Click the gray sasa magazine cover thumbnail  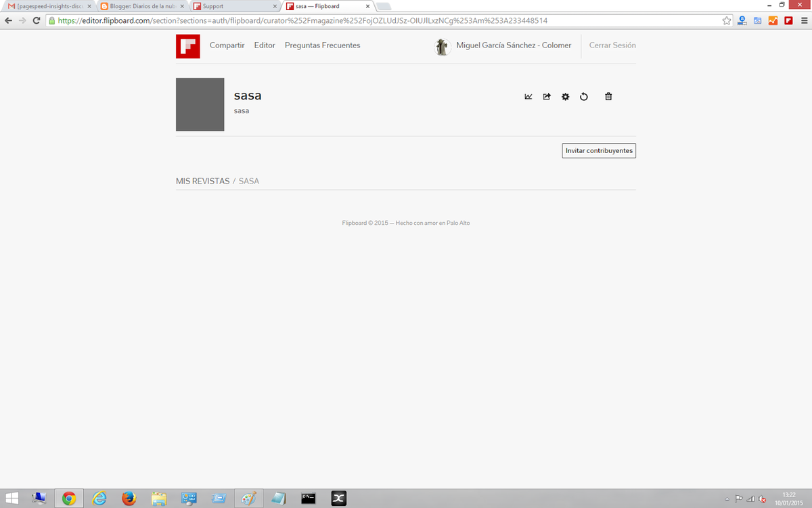(x=200, y=104)
